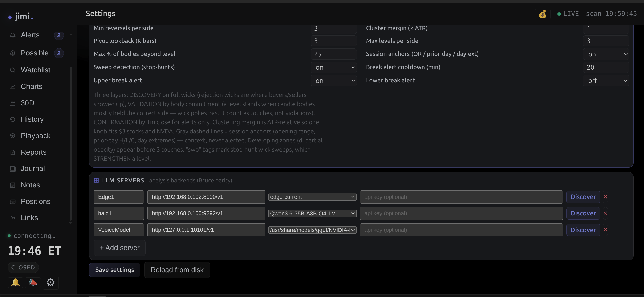This screenshot has height=297, width=644.
Task: Open settings via the gear icon
Action: [51, 282]
